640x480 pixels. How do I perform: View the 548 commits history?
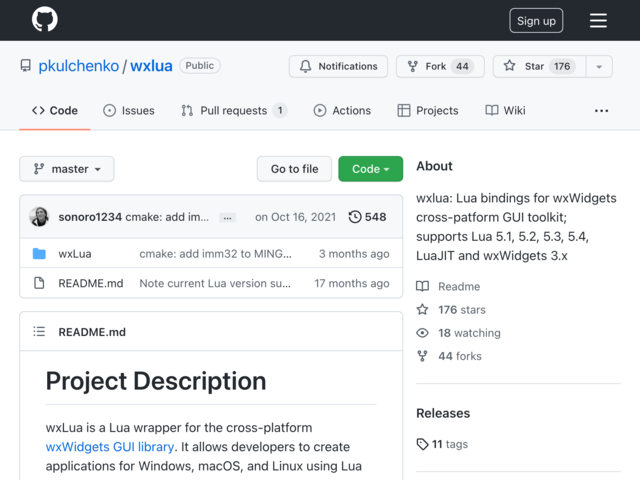pos(367,217)
